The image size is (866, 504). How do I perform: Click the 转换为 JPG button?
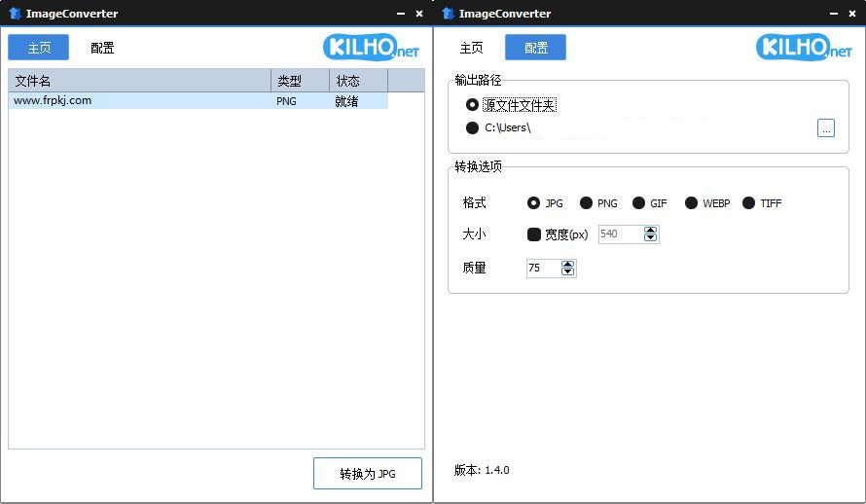367,473
